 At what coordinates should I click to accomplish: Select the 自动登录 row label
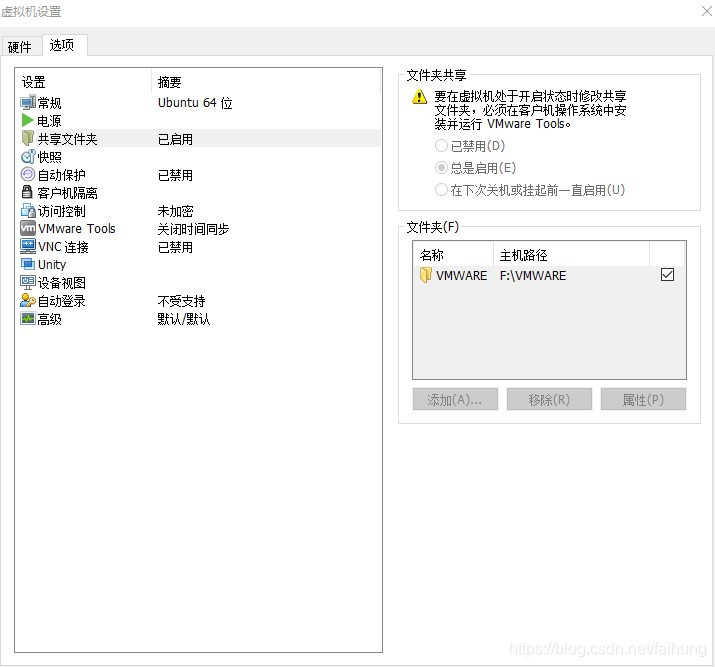coord(62,301)
